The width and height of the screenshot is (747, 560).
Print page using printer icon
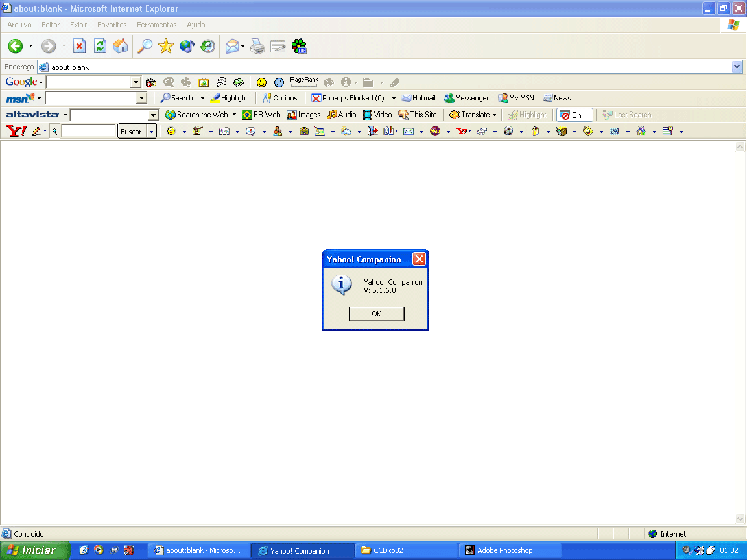[257, 46]
